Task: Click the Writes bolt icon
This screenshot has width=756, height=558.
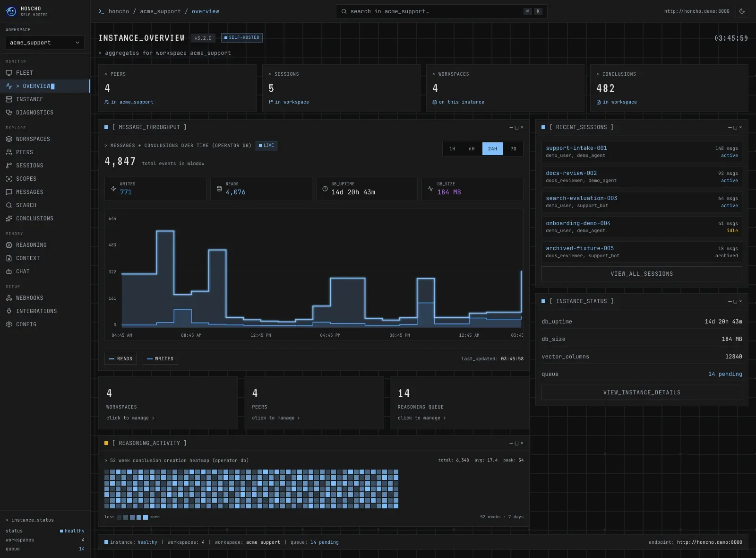Action: [113, 189]
